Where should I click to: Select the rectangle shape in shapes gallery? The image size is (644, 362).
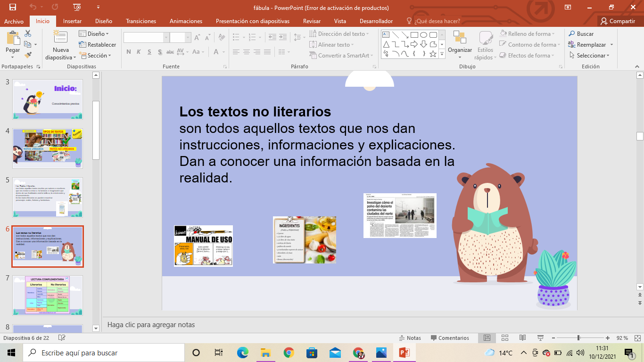414,34
